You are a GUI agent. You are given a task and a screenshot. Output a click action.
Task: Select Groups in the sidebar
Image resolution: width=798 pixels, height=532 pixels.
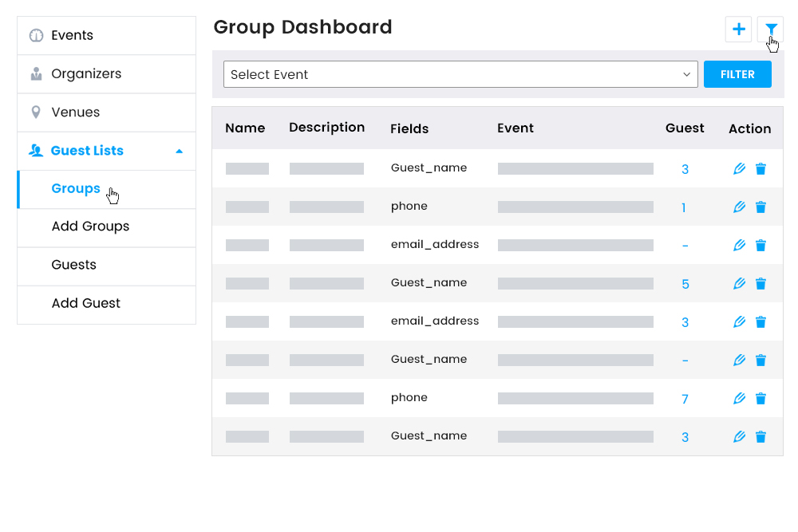[75, 188]
